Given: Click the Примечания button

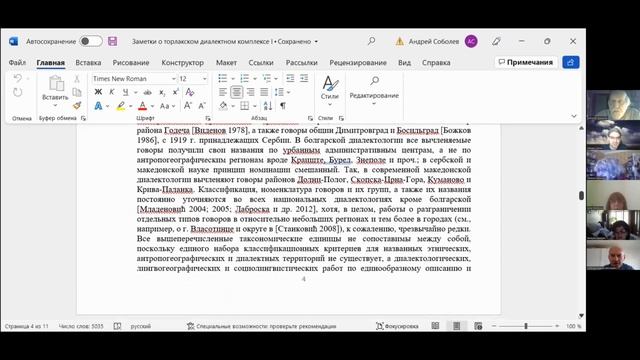Looking at the screenshot, I should point(526,62).
